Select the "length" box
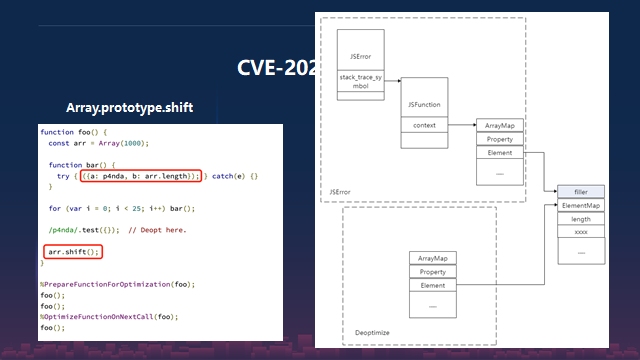Screen dimensions: 640x360 (581, 219)
